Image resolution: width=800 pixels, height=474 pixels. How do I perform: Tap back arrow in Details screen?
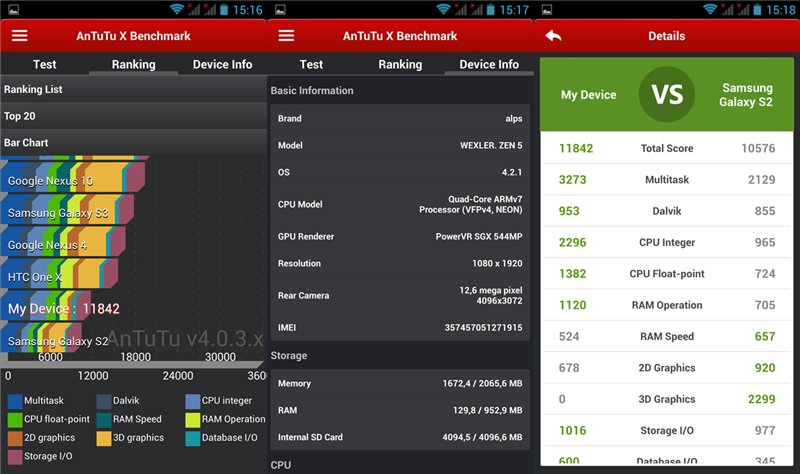[553, 36]
